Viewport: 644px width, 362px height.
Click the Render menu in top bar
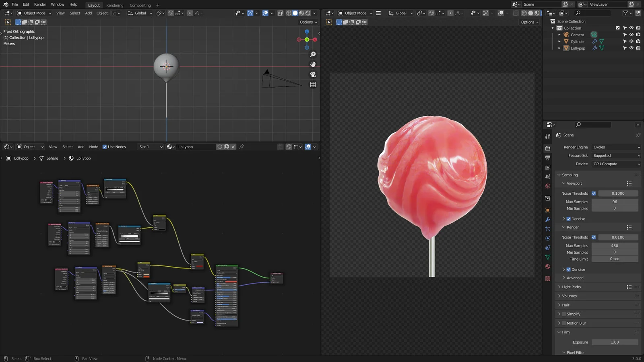click(x=40, y=4)
